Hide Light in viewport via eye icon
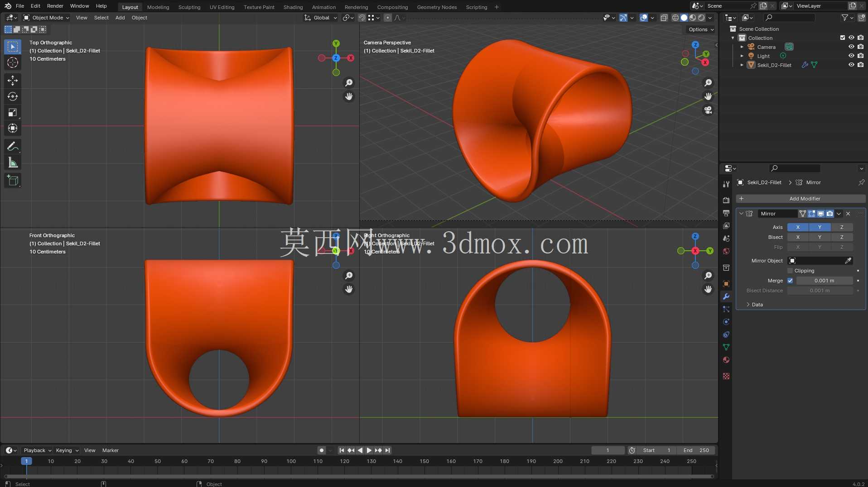The image size is (868, 487). [851, 56]
